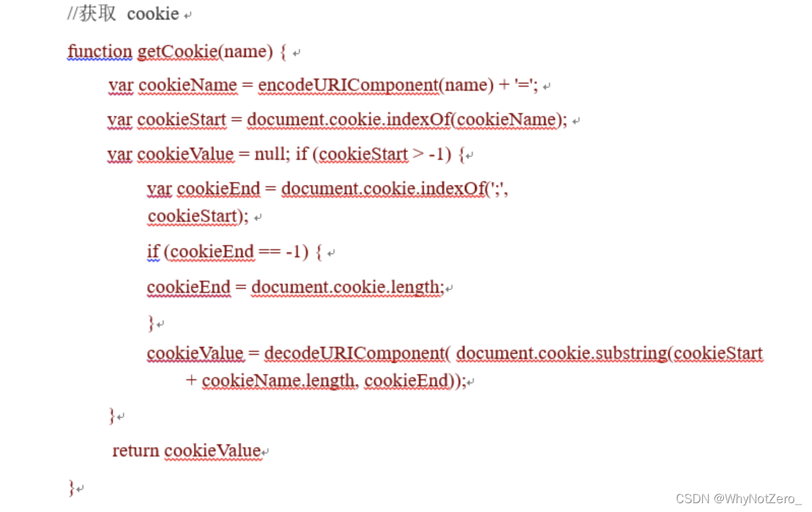Click 'cookieValue' in the null assignment line
Screen dimensions: 812x512
pyautogui.click(x=186, y=154)
